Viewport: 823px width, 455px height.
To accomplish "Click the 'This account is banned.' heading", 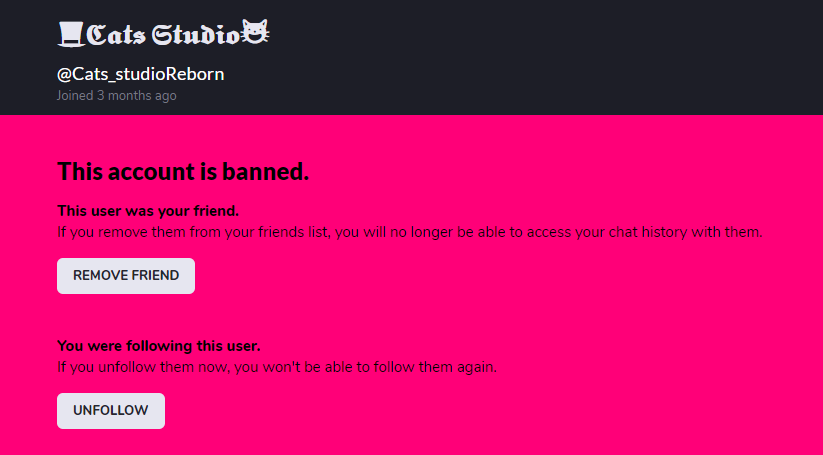I will point(183,172).
